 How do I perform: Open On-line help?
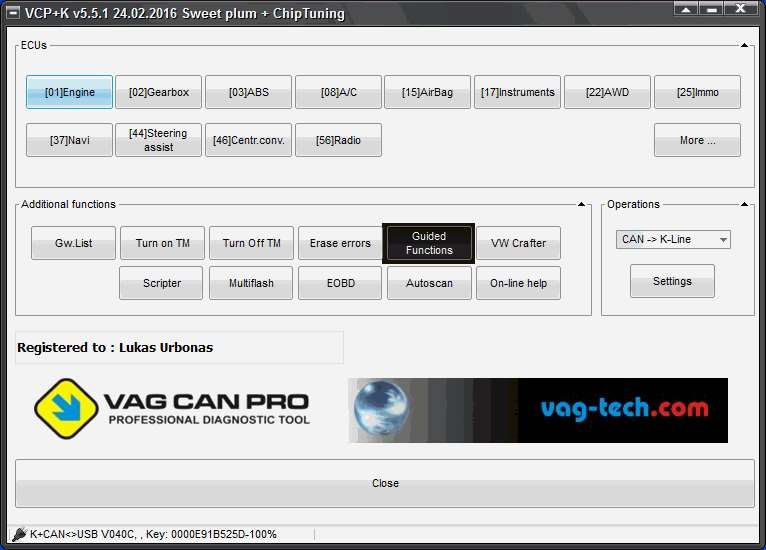coord(518,283)
